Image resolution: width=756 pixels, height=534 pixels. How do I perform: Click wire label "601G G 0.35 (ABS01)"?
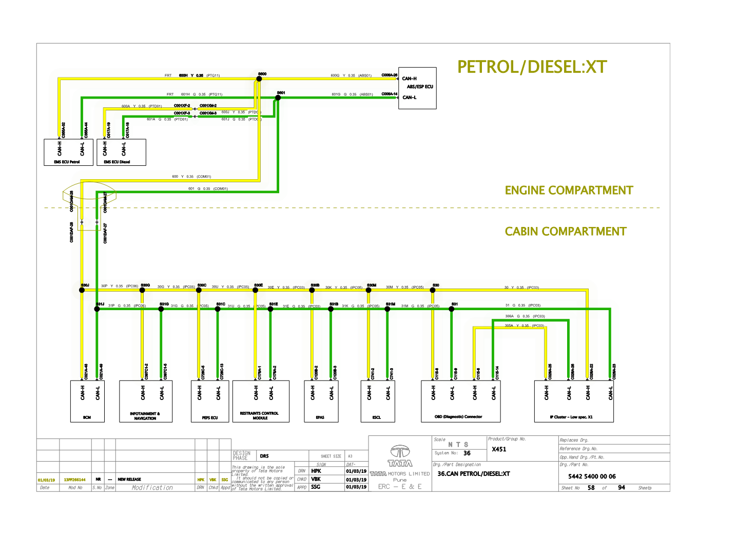point(352,94)
